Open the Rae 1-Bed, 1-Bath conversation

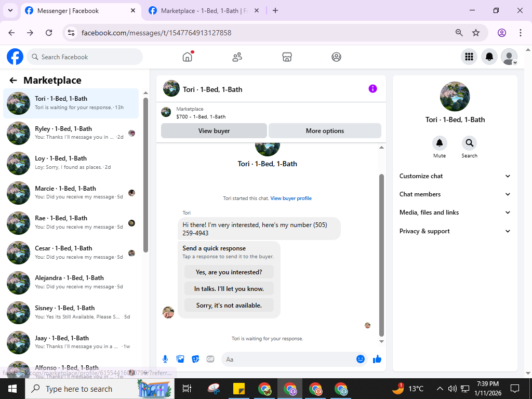pyautogui.click(x=71, y=222)
